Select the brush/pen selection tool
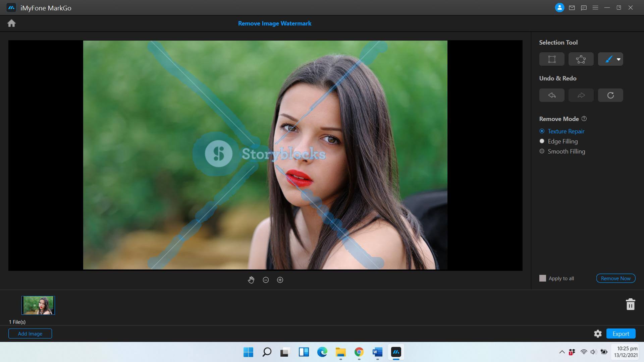This screenshot has width=644, height=362. [x=608, y=59]
